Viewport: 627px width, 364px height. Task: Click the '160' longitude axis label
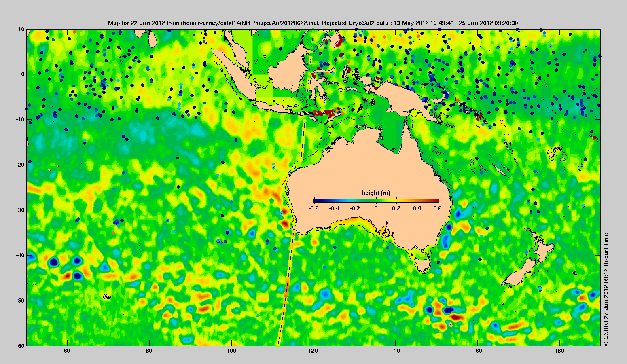[x=478, y=351]
